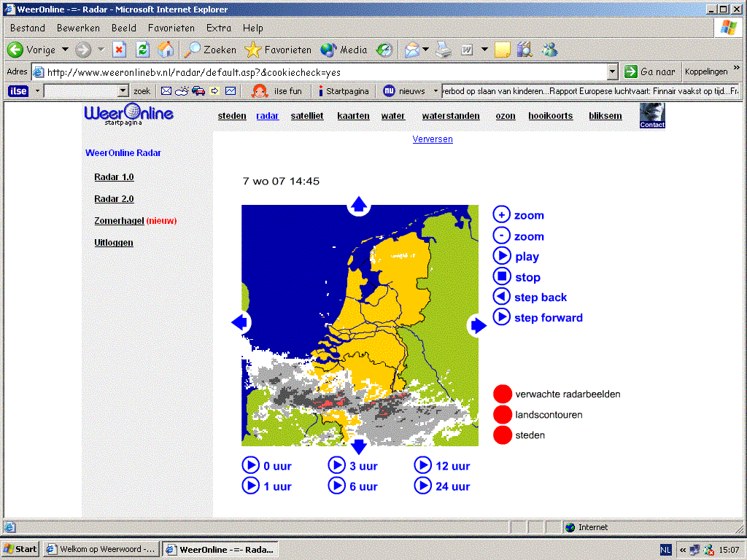
Task: Click the zoom in plus icon
Action: click(501, 215)
